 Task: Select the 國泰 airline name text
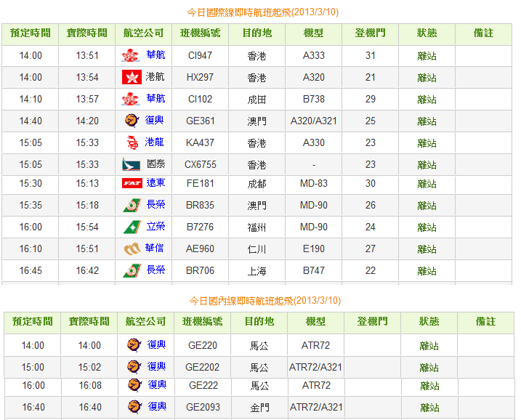point(156,163)
